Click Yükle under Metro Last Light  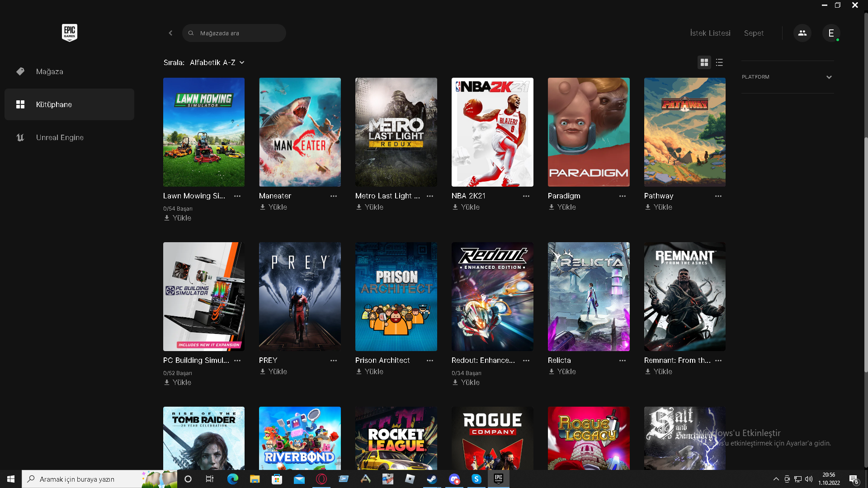[x=369, y=207]
